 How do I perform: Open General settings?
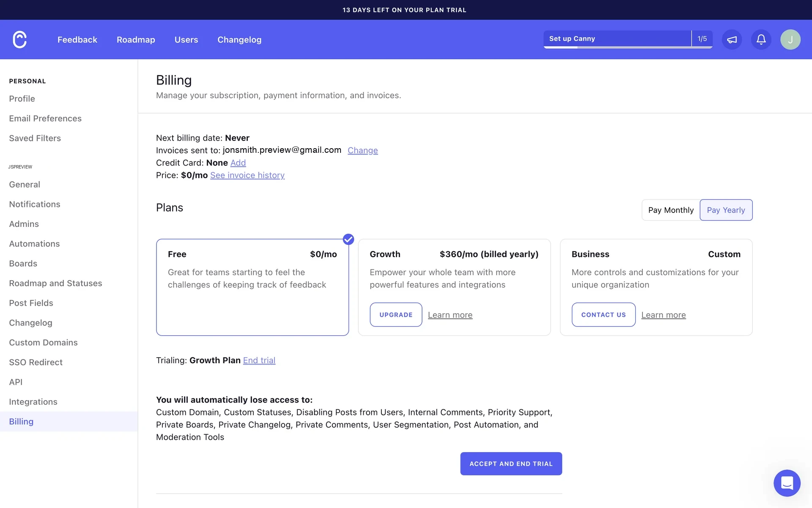25,185
